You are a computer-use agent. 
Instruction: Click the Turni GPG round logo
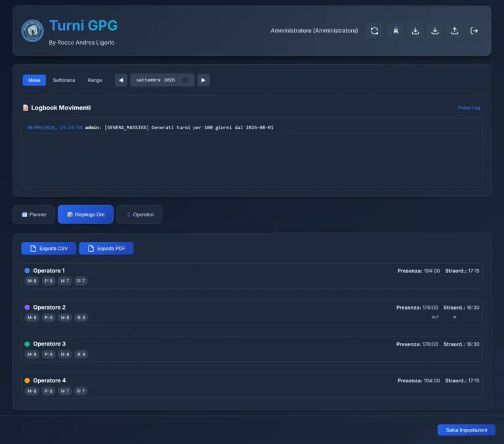click(32, 31)
